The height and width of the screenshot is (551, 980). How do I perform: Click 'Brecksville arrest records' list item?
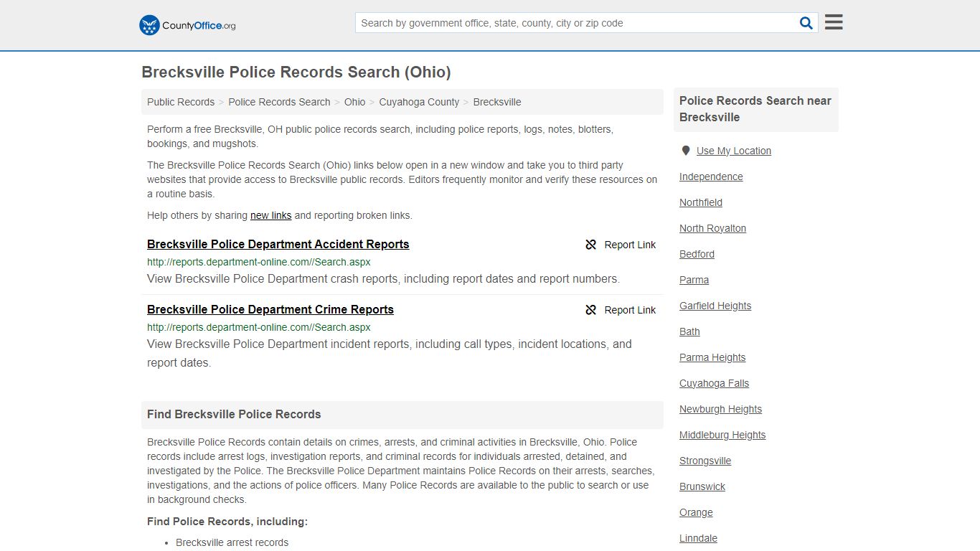click(x=232, y=542)
